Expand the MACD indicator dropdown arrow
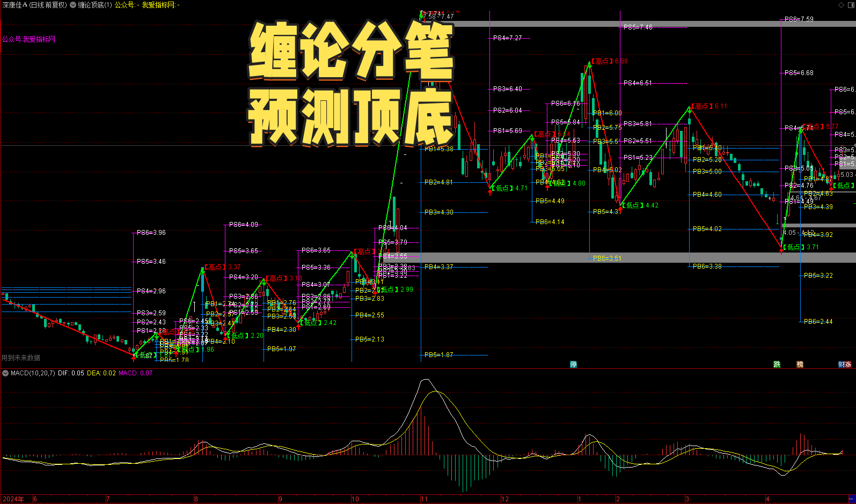 5,373
